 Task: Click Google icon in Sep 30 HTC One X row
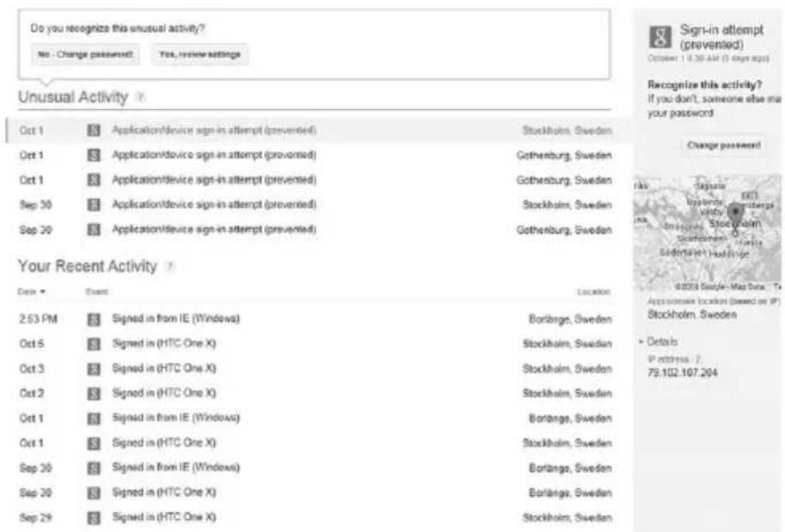point(93,493)
